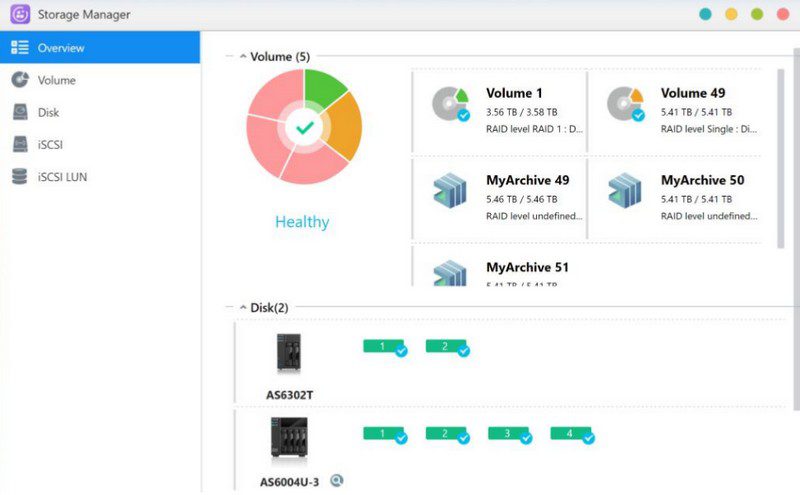
Task: Click the iSCSI drive icon in sidebar
Action: 20,144
